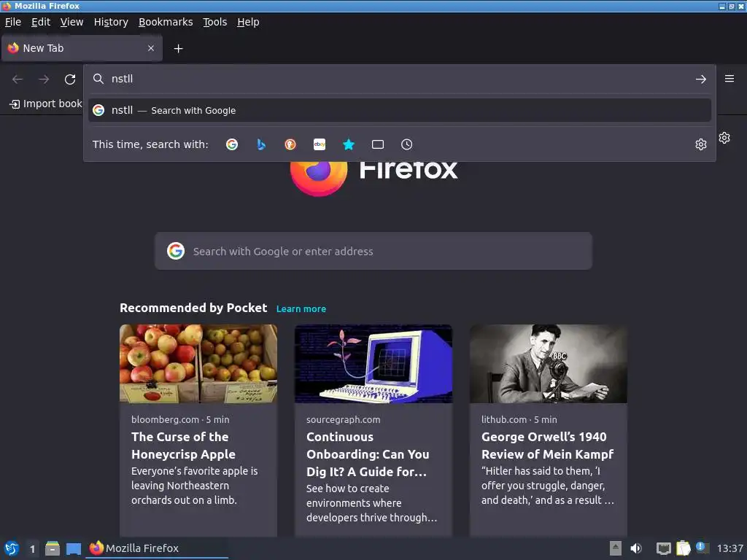Open the Edit menu
The image size is (747, 560).
click(x=41, y=22)
